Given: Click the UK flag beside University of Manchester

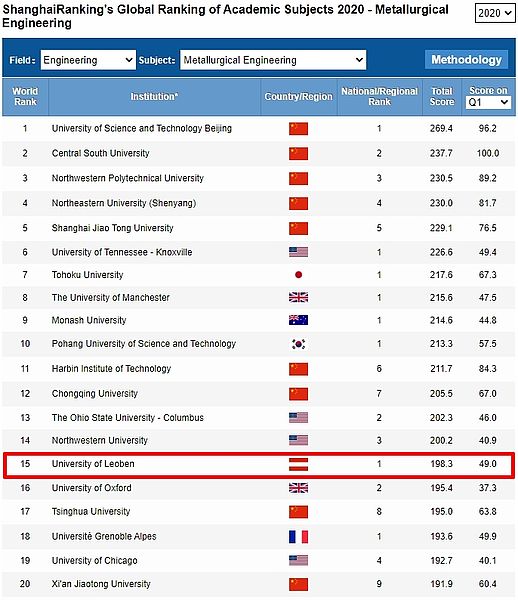Looking at the screenshot, I should pyautogui.click(x=298, y=297).
